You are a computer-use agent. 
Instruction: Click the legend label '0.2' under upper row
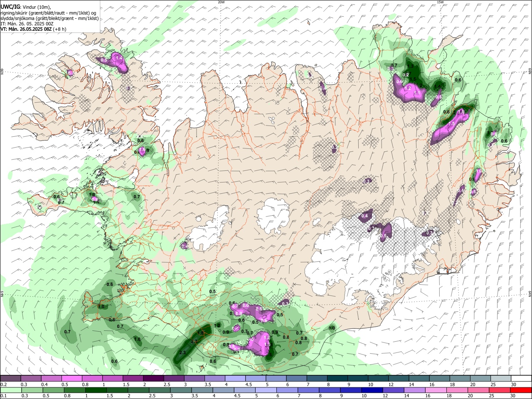pos(3,384)
